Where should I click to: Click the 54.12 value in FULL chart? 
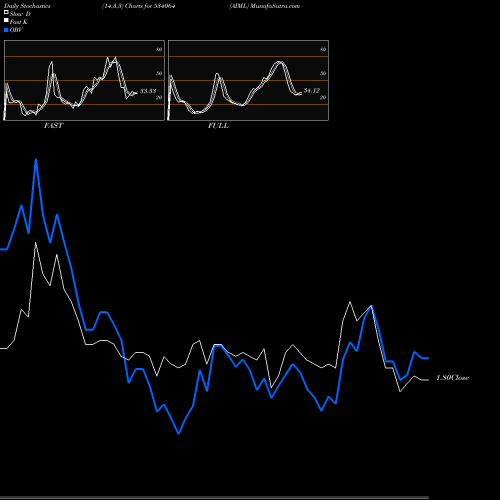click(312, 91)
